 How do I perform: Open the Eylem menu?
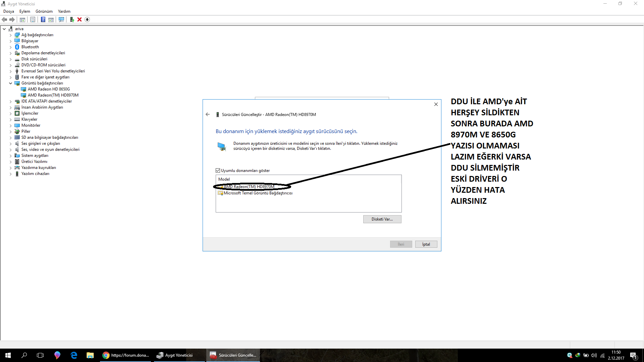pos(25,11)
